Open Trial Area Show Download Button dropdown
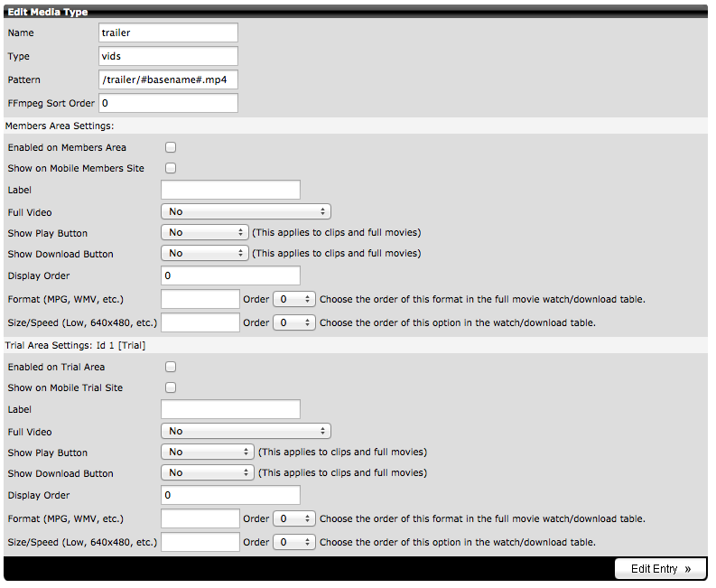The image size is (716, 588). tap(208, 473)
